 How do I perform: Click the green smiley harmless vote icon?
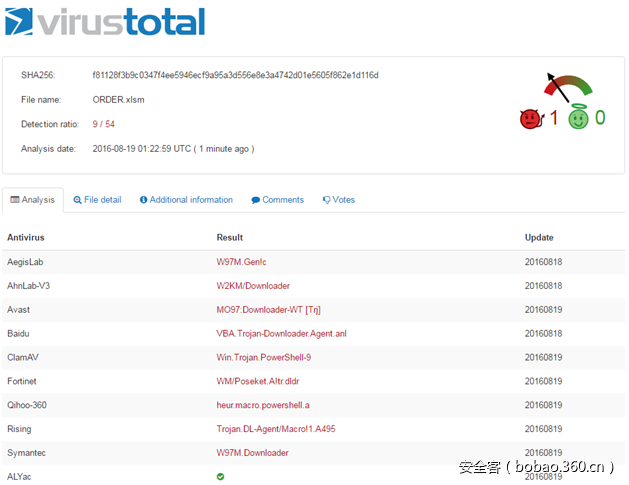(578, 119)
